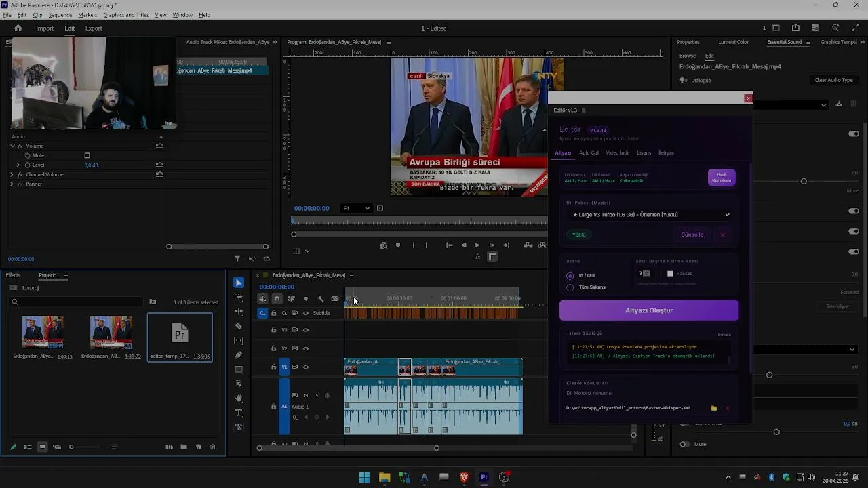Click the Altyazı Oluştur button
Screen dimensions: 868x488
coord(649,310)
